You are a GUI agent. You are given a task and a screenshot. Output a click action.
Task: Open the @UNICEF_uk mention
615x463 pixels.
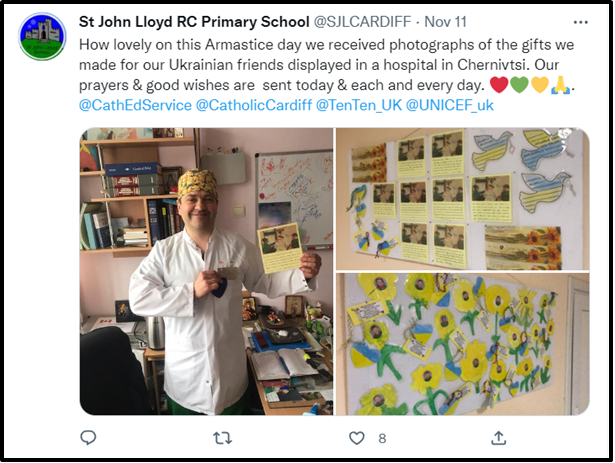click(x=449, y=105)
